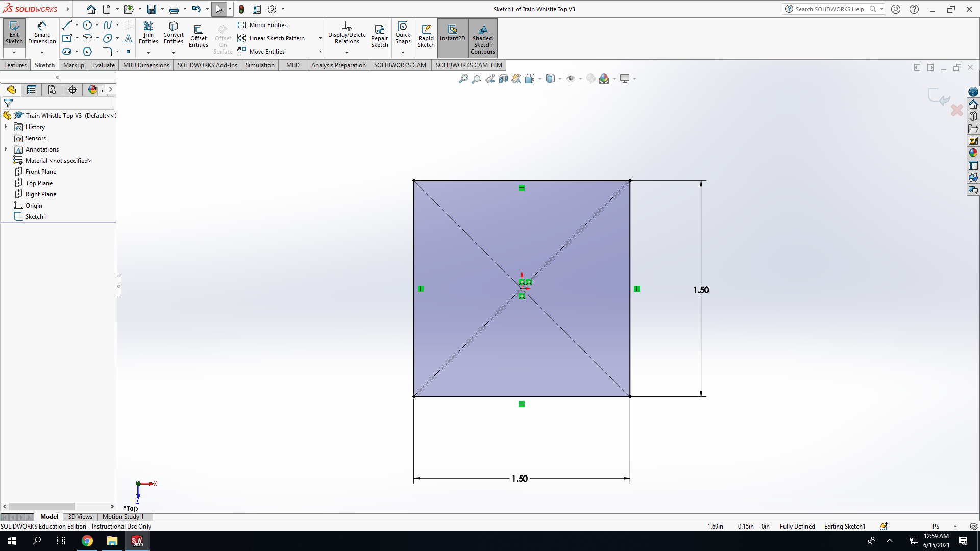Expand the History tree item

click(x=6, y=127)
